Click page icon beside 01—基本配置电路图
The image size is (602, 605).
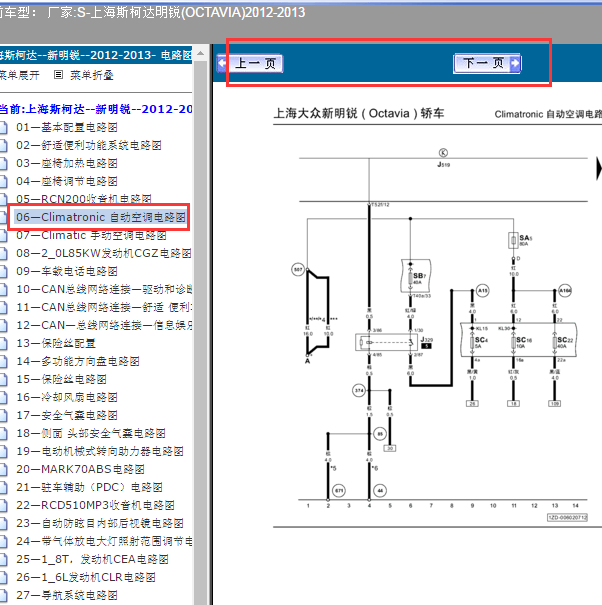pyautogui.click(x=3, y=128)
